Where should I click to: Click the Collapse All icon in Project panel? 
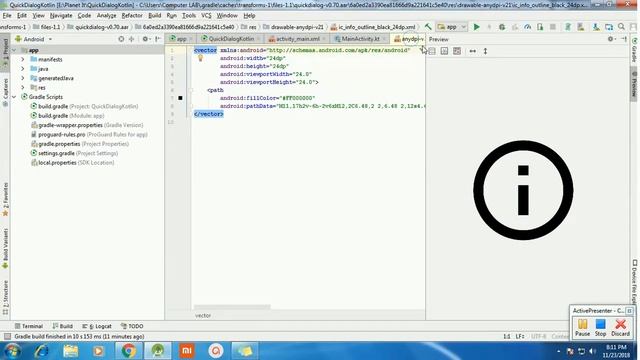131,39
